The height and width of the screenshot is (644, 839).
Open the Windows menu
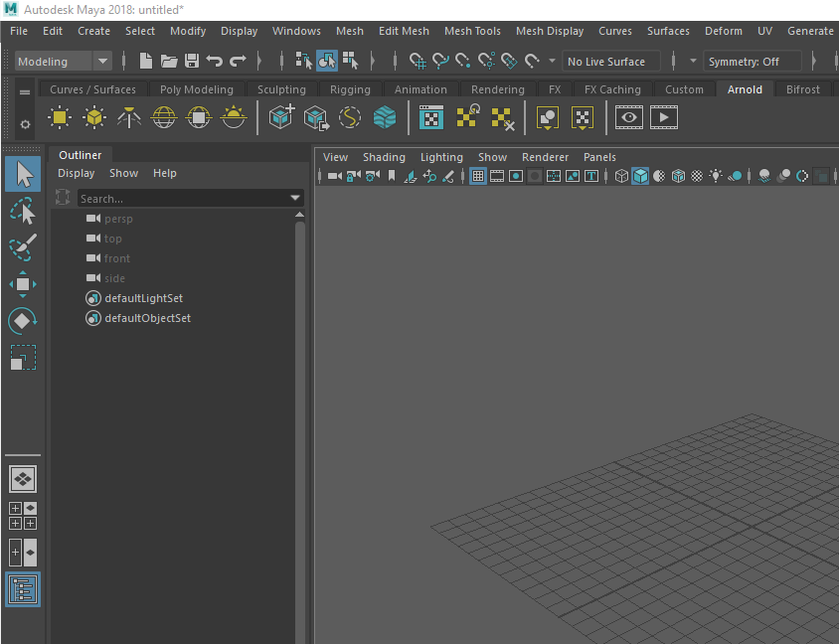tap(296, 31)
